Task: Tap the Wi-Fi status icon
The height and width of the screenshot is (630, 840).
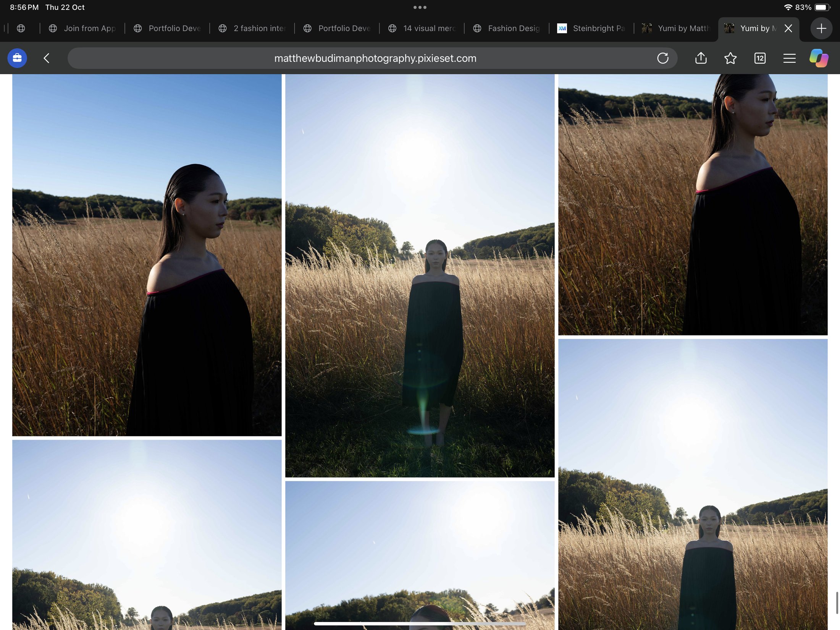Action: [788, 7]
